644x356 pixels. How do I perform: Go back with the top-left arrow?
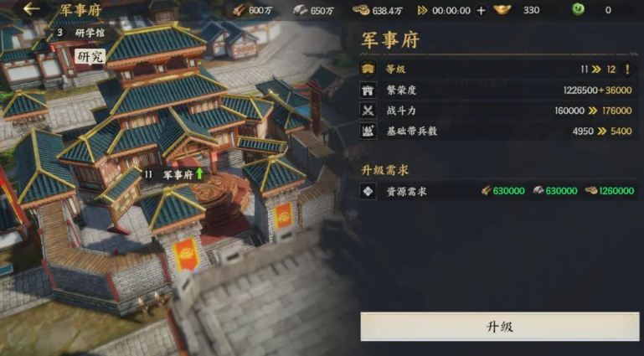coord(31,9)
